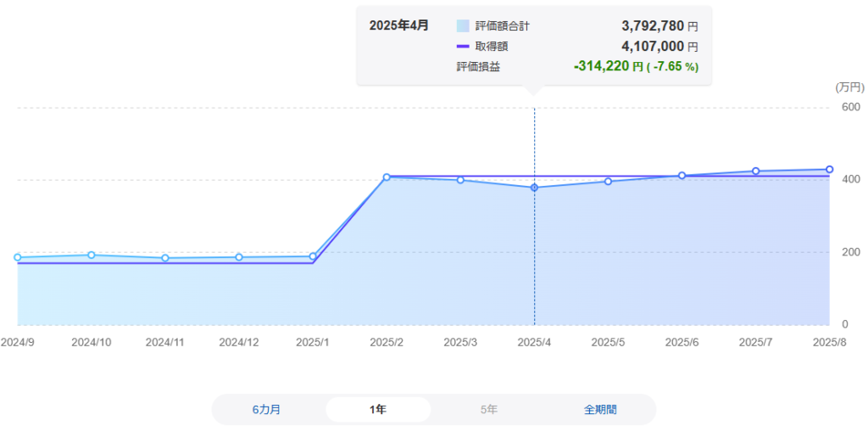Image resolution: width=868 pixels, height=426 pixels.
Task: Select the 2024/10 data point marker
Action: tap(92, 255)
